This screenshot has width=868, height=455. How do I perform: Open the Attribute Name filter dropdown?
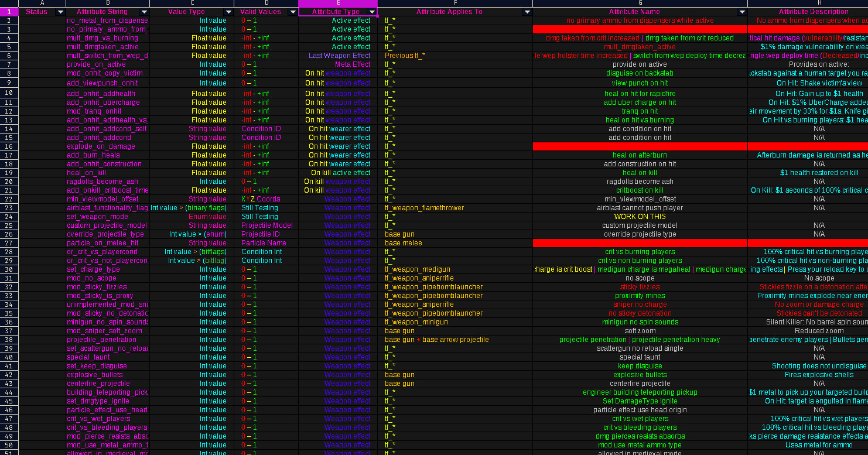coord(742,12)
